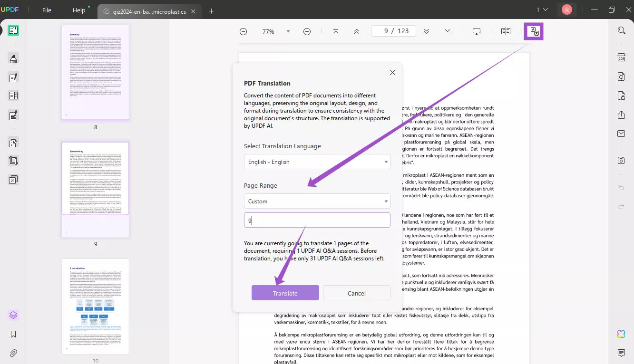Show the Layers panel
The width and height of the screenshot is (634, 364).
pos(13,315)
